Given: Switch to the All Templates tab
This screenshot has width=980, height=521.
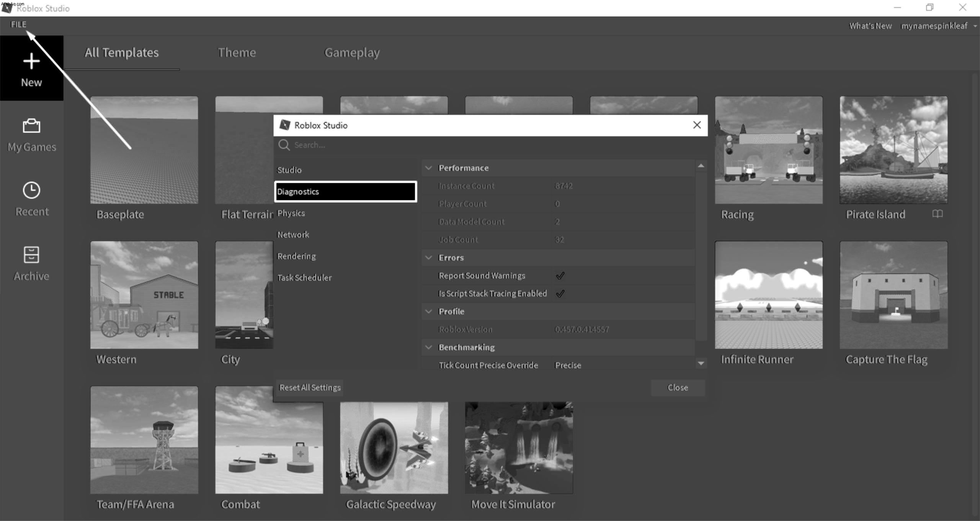Looking at the screenshot, I should [x=122, y=52].
